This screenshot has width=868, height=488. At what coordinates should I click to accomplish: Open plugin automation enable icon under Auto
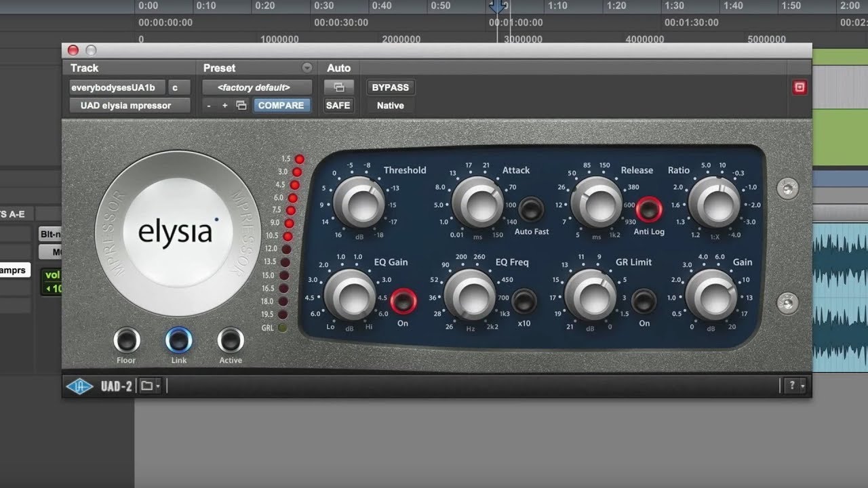(x=338, y=87)
